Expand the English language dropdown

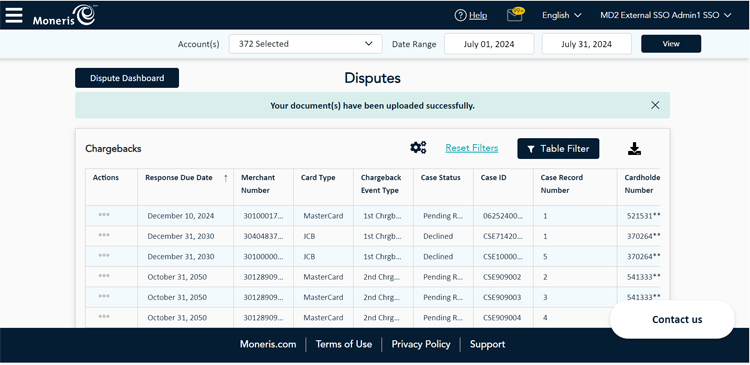562,15
